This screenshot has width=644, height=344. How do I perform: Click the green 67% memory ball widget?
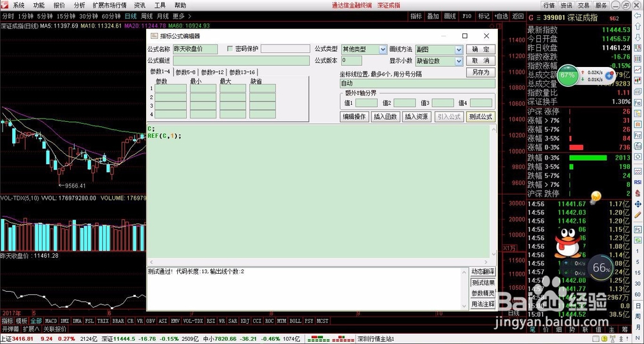567,75
